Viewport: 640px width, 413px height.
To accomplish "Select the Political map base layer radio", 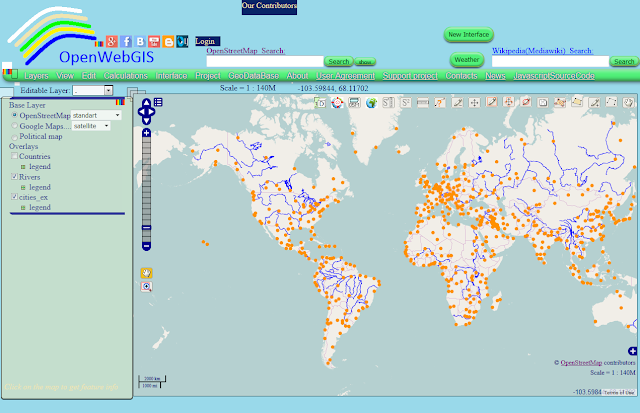I will click(15, 137).
